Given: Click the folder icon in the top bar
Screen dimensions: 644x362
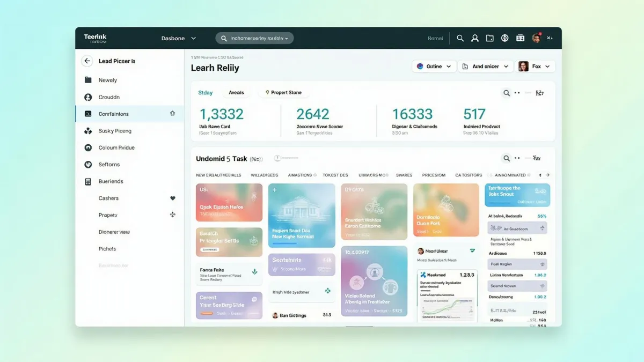Looking at the screenshot, I should click(x=490, y=38).
